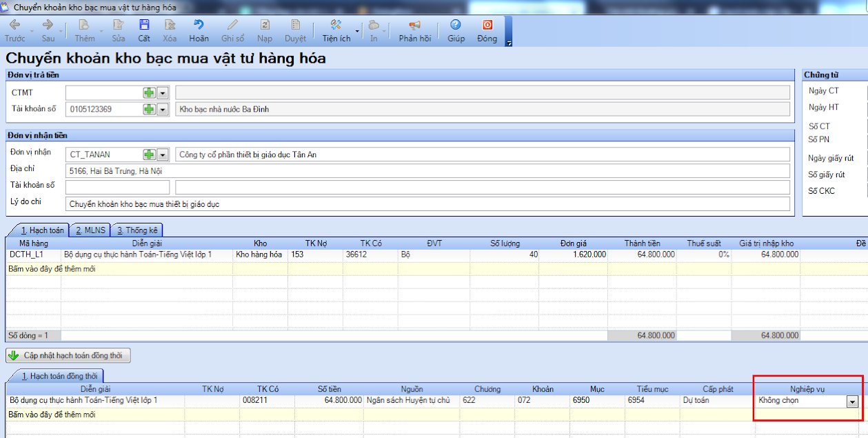The height and width of the screenshot is (438, 868).
Task: Open toolbar overflow options arrow
Action: coord(509,43)
